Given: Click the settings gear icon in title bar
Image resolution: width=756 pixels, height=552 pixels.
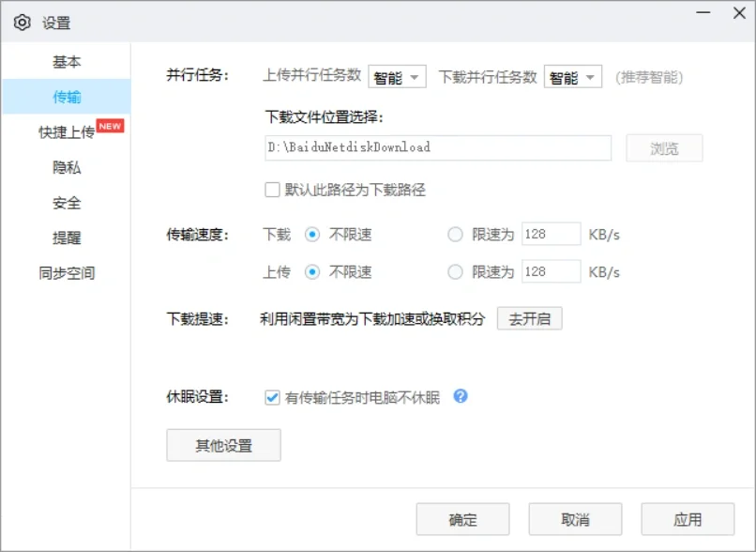Looking at the screenshot, I should [23, 22].
